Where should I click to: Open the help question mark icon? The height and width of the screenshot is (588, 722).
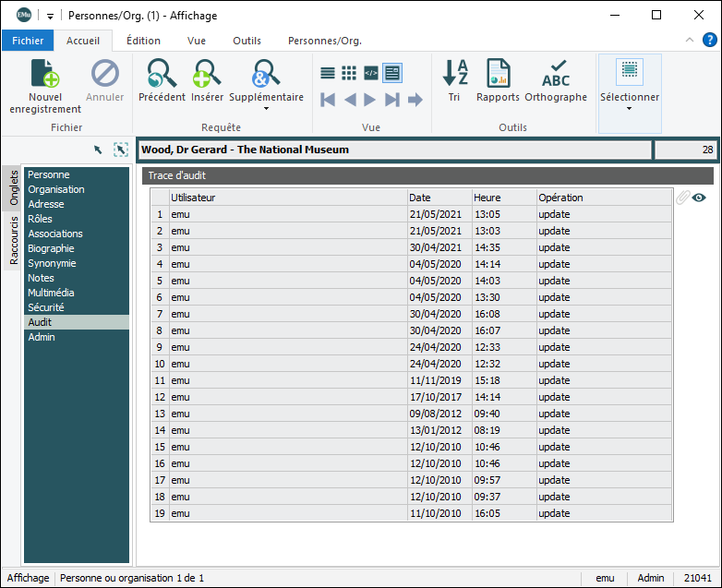[709, 41]
